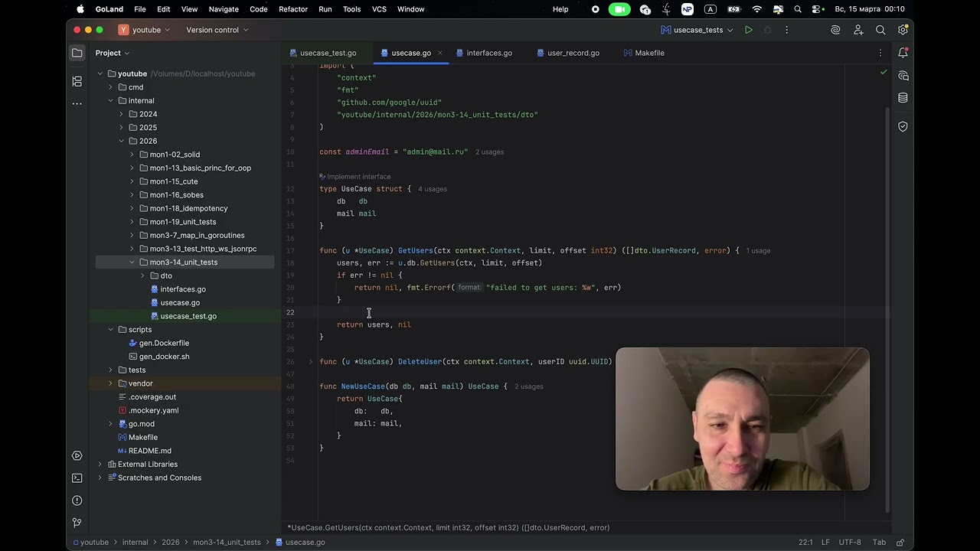Expand the vendor folder

[x=110, y=383]
